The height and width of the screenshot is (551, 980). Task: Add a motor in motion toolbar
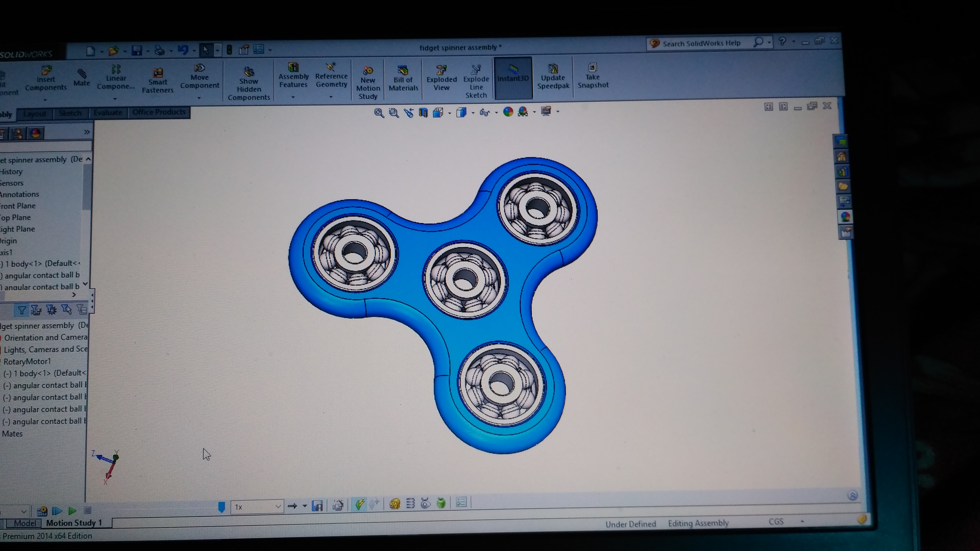395,504
